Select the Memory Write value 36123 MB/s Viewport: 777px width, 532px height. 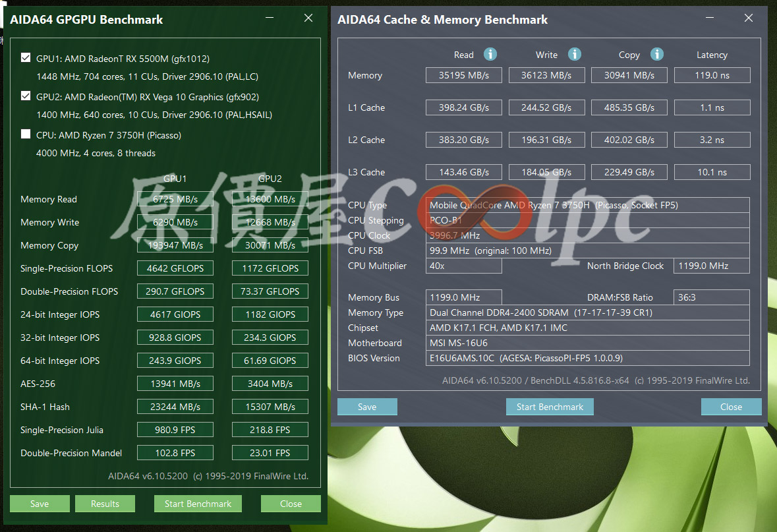click(x=546, y=75)
